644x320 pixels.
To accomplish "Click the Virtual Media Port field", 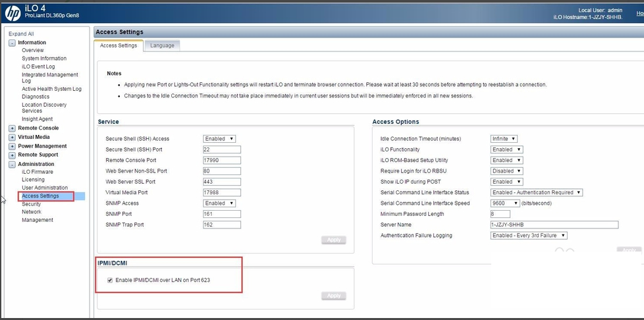I will [x=222, y=192].
